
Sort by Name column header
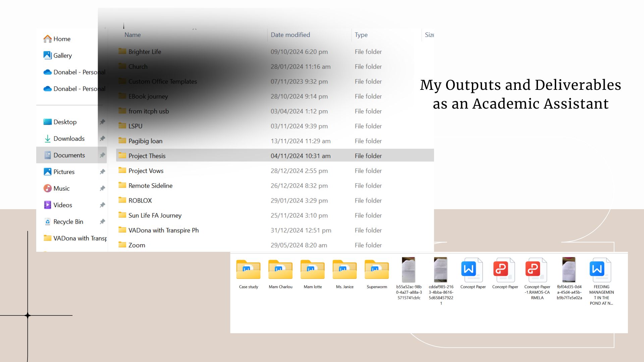tap(132, 35)
